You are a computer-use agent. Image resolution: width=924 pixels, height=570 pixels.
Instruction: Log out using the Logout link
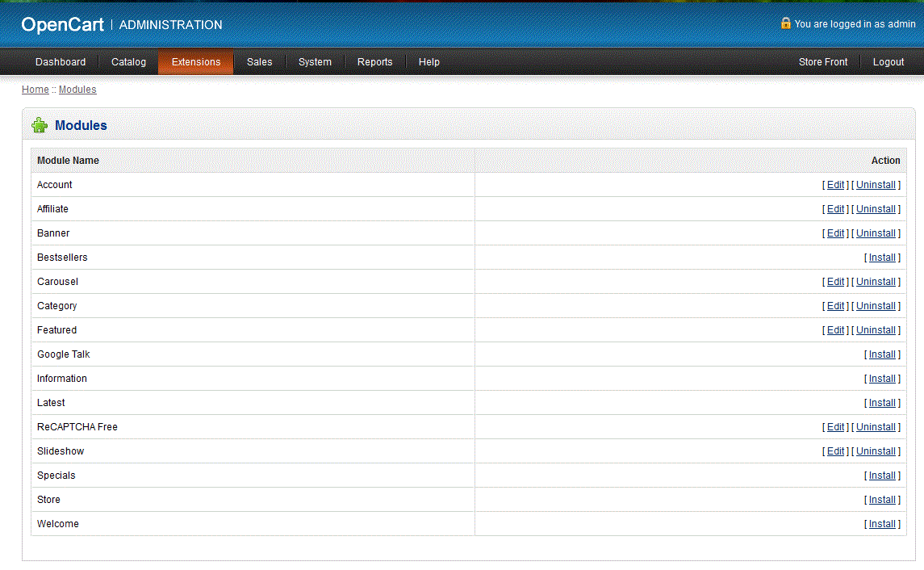pyautogui.click(x=888, y=62)
